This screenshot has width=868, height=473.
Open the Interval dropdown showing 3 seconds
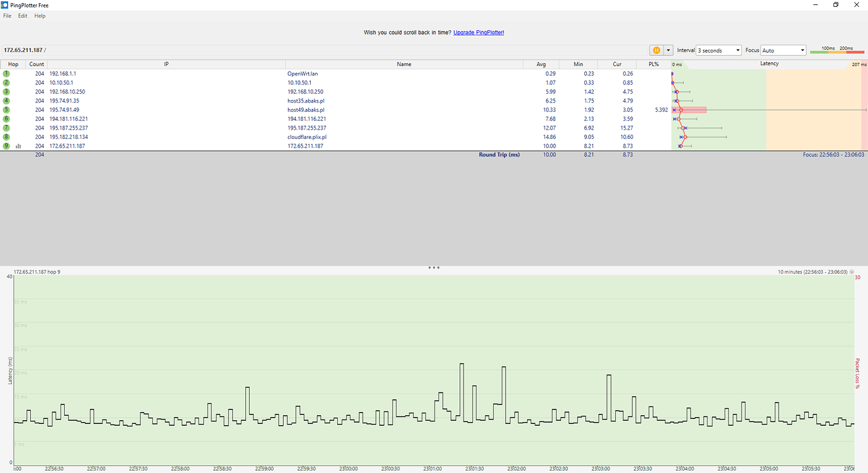click(718, 50)
